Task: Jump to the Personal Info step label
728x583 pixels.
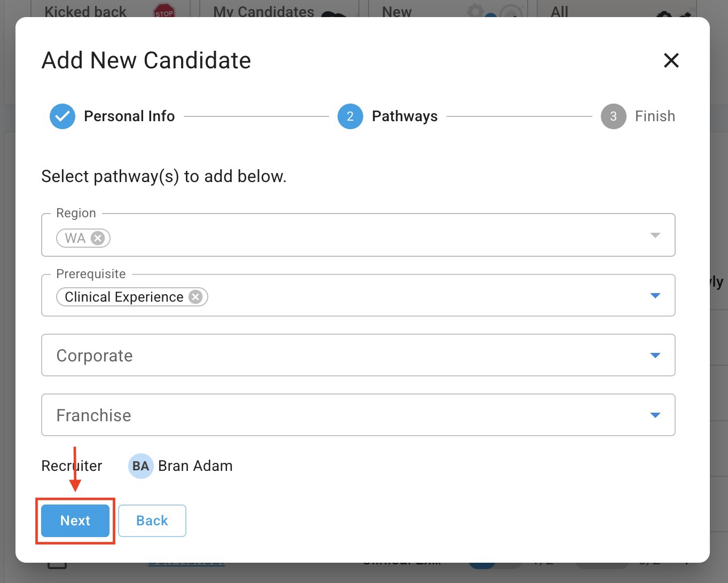Action: 129,116
